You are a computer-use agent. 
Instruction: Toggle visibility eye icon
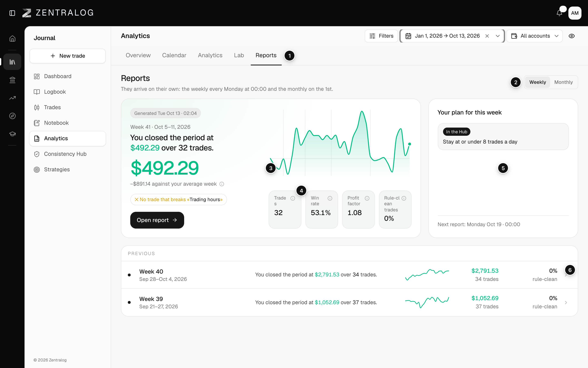point(571,36)
